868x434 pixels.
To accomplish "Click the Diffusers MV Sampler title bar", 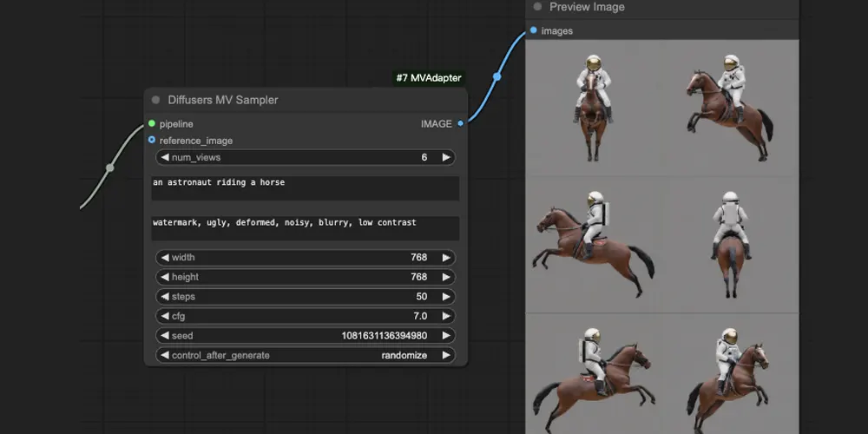I will coord(306,100).
